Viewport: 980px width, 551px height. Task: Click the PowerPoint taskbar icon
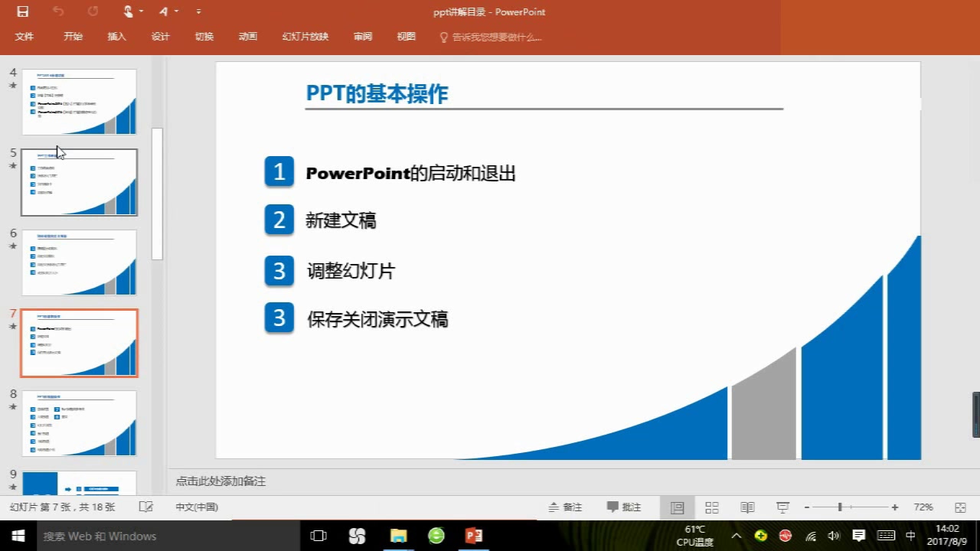[474, 536]
